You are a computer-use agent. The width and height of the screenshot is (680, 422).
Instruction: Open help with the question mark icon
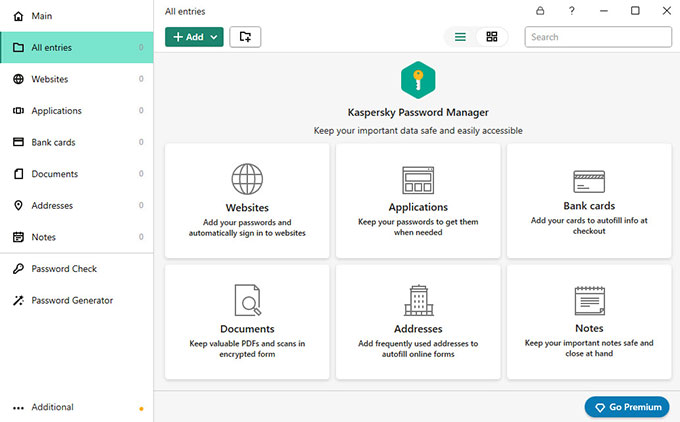[x=572, y=10]
